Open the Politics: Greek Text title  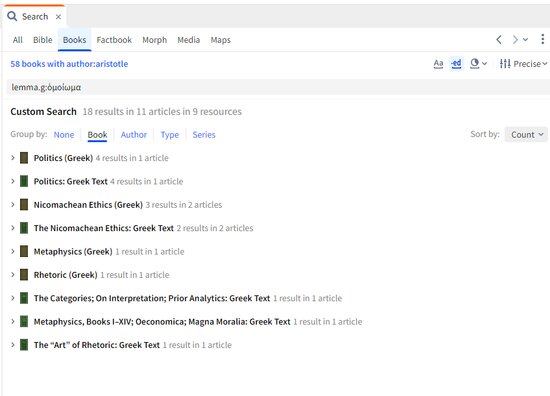(71, 181)
